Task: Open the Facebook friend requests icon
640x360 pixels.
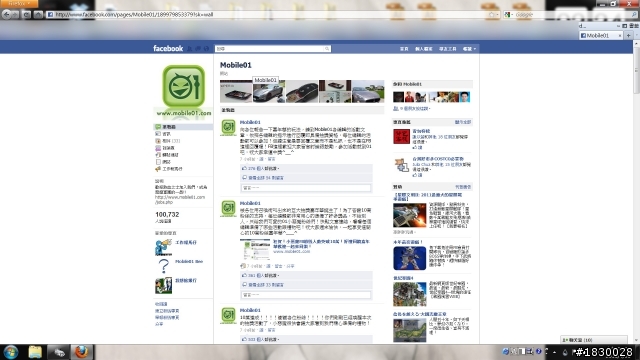Action: click(x=190, y=49)
